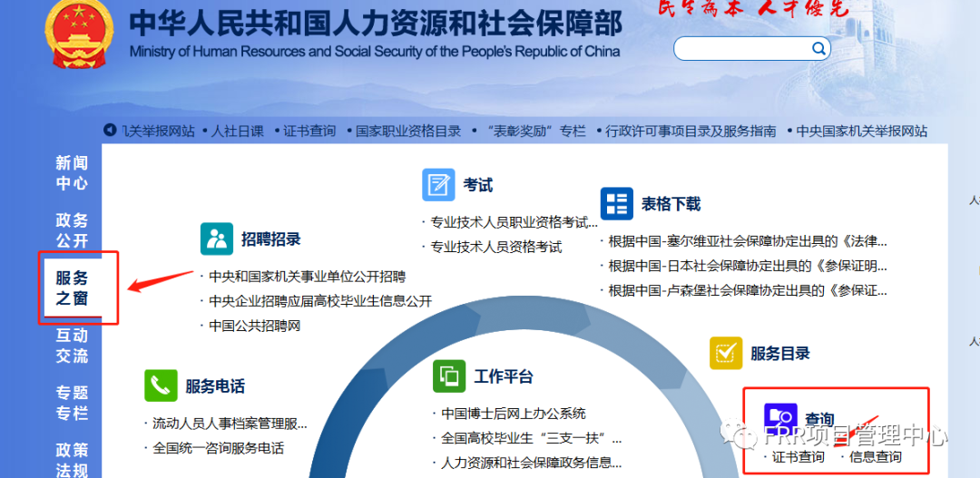980x478 pixels.
Task: Click the ticker left-arrow scroll button
Action: click(x=110, y=131)
